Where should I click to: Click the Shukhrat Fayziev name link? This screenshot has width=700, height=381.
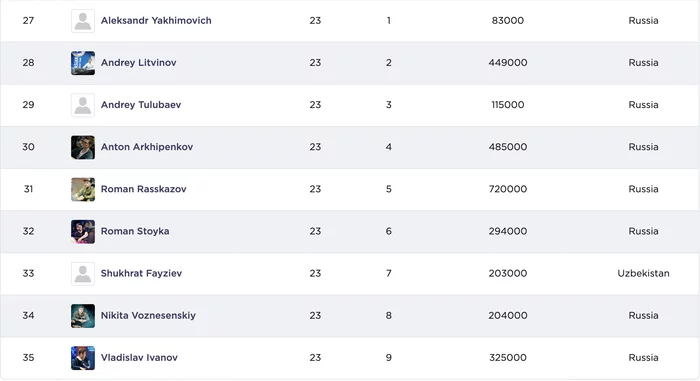pos(141,273)
